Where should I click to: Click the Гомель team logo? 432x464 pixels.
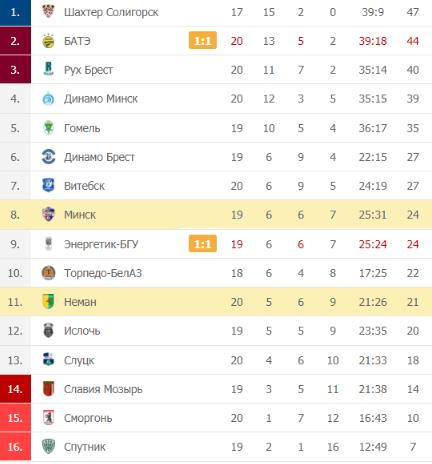[x=48, y=128]
